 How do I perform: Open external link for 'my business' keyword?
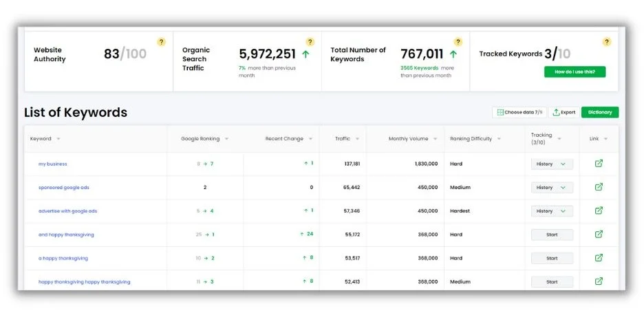pos(599,164)
